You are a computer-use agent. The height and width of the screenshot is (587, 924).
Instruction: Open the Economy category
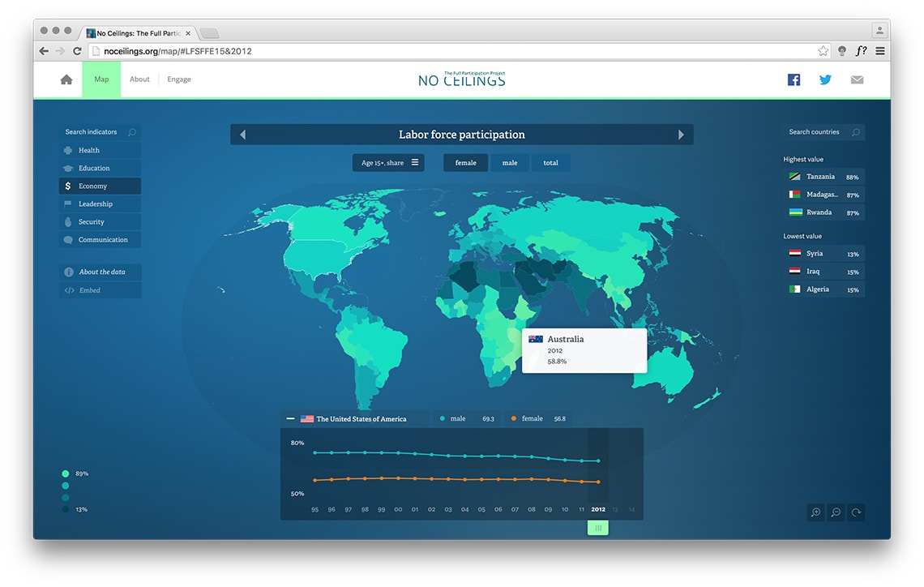(100, 186)
